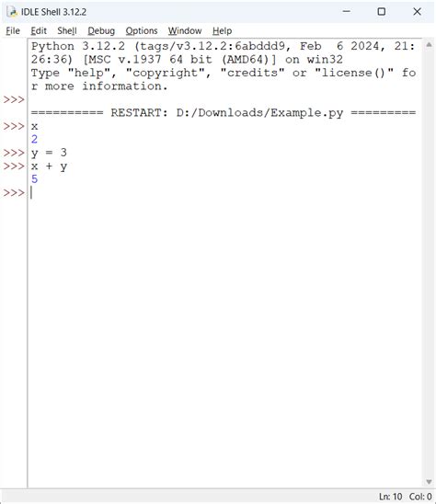Click the 'x + y' expression line
The image size is (436, 504).
(x=49, y=166)
